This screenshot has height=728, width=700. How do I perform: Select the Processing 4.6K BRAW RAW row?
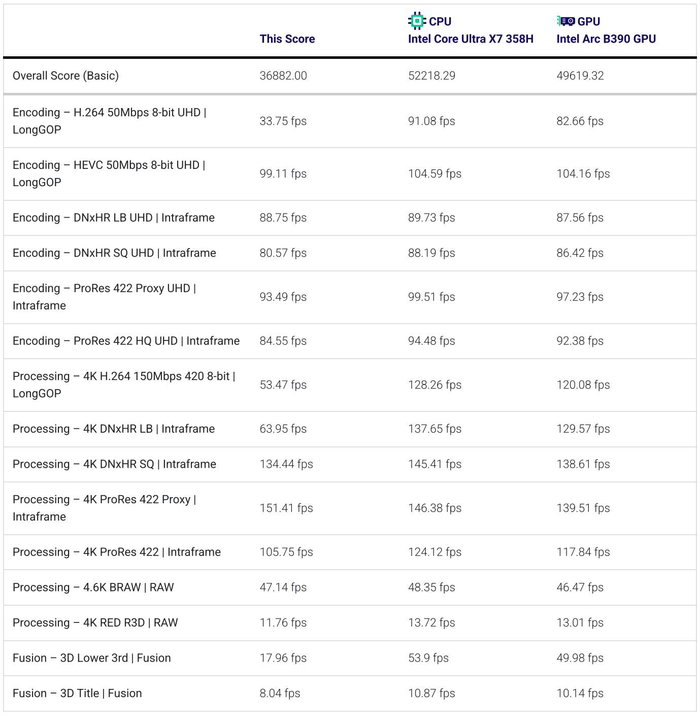tap(93, 587)
